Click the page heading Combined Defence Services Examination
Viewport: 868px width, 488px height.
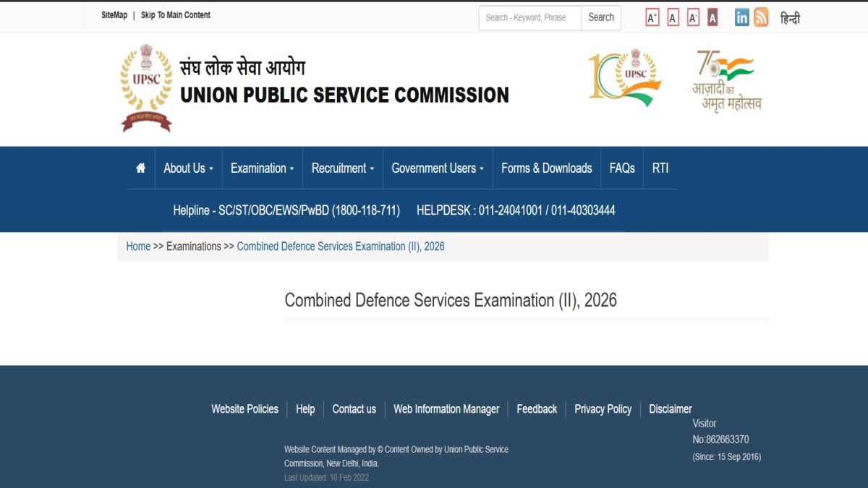click(x=451, y=300)
